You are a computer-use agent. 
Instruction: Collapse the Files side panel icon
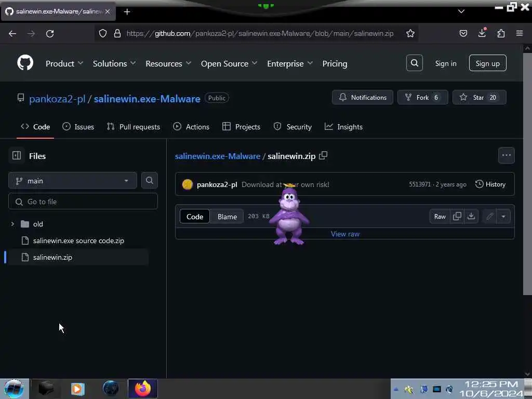click(17, 155)
